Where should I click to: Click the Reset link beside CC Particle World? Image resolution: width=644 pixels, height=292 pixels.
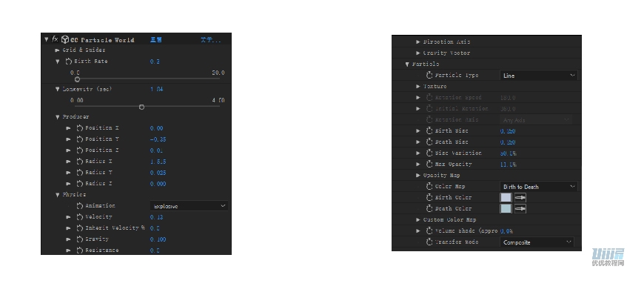point(155,40)
